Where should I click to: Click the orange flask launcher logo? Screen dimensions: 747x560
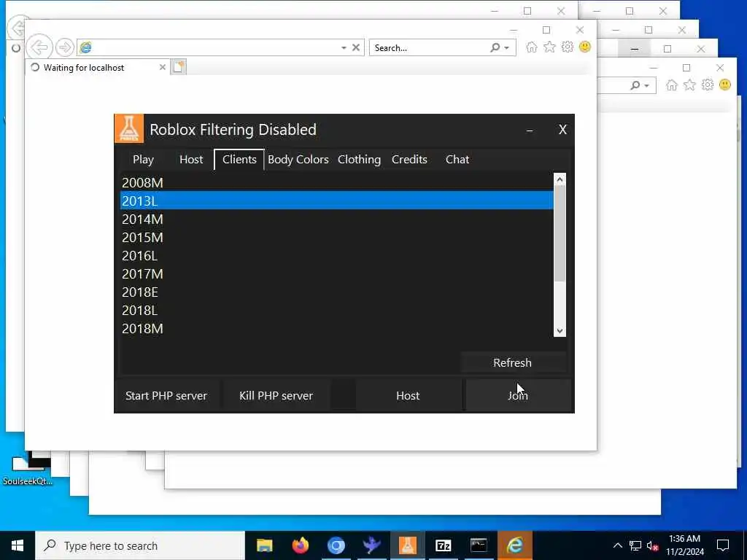point(129,128)
